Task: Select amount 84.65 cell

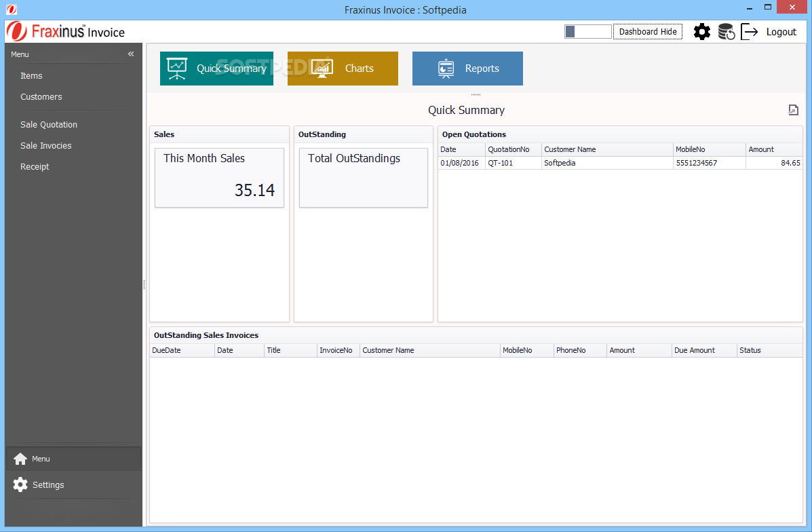Action: pos(774,163)
